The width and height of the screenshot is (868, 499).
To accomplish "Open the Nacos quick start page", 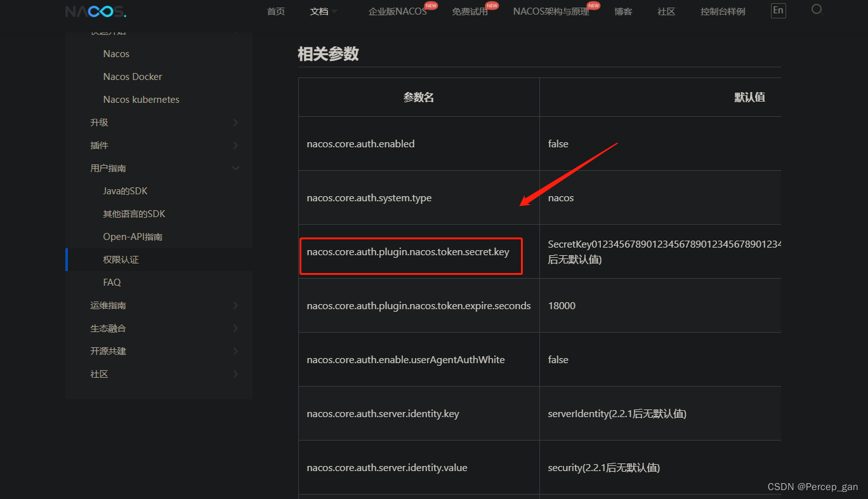I will (116, 54).
